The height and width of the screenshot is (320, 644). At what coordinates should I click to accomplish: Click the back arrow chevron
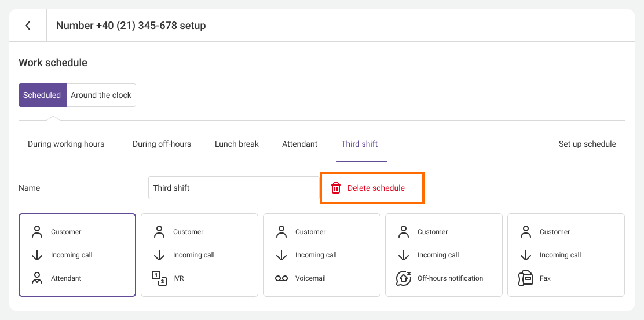click(x=28, y=26)
